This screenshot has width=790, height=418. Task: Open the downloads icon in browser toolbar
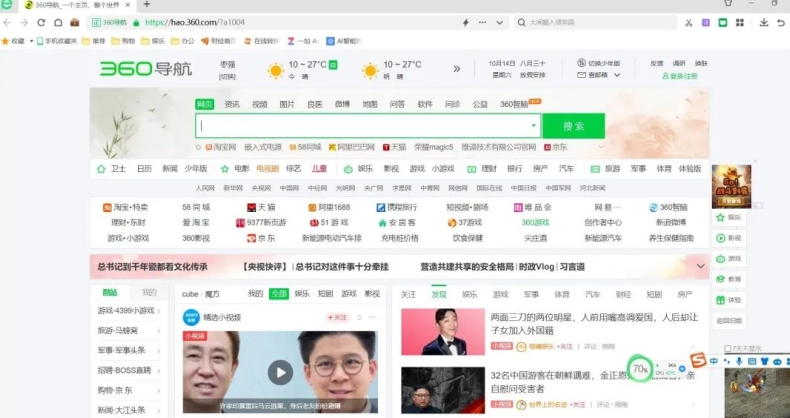[764, 23]
